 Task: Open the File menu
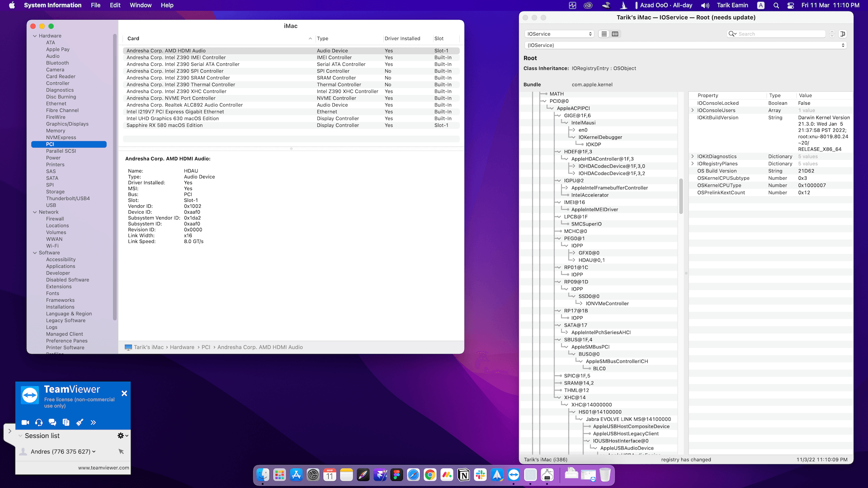point(96,5)
